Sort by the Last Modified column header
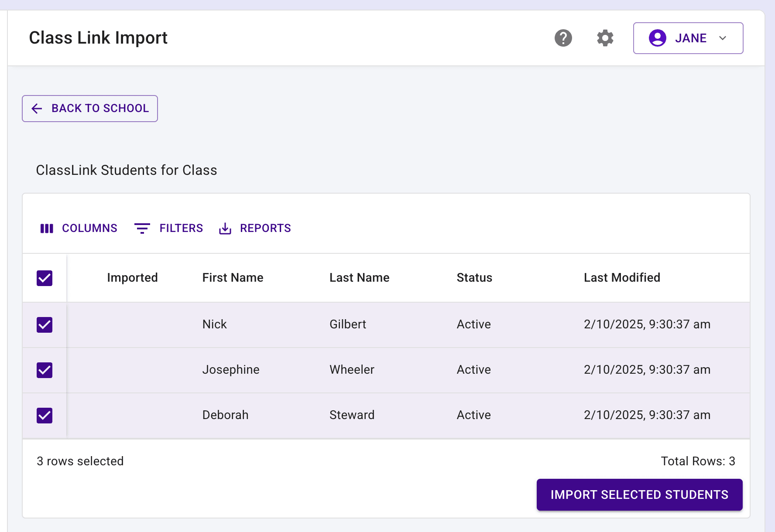The image size is (775, 532). click(x=622, y=278)
